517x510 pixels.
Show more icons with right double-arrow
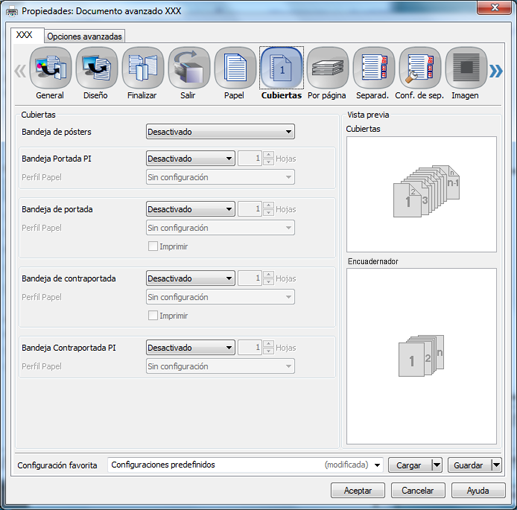point(496,71)
